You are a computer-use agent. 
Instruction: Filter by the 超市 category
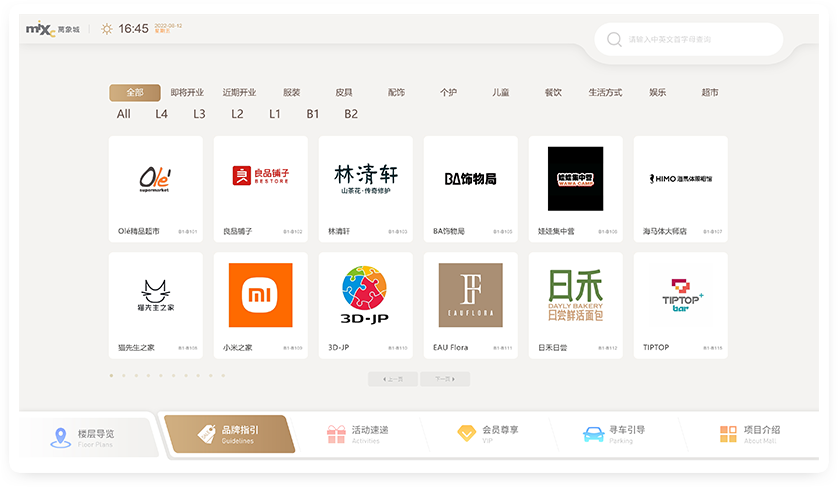click(710, 93)
